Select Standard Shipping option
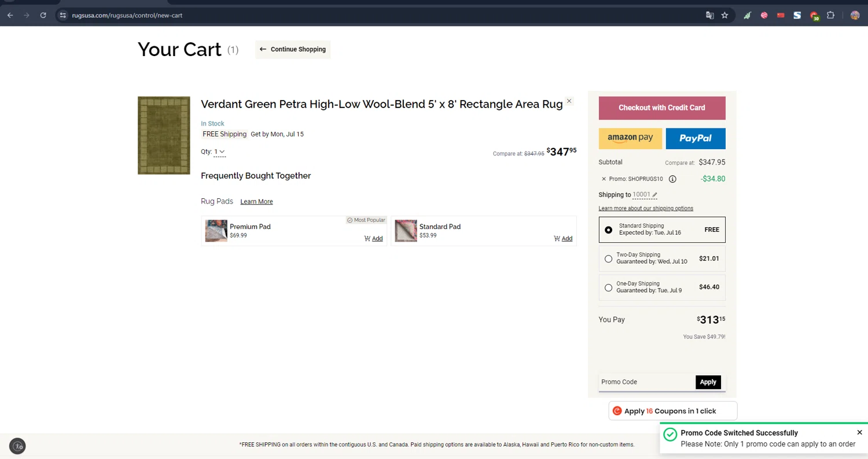868x459 pixels. pyautogui.click(x=662, y=229)
